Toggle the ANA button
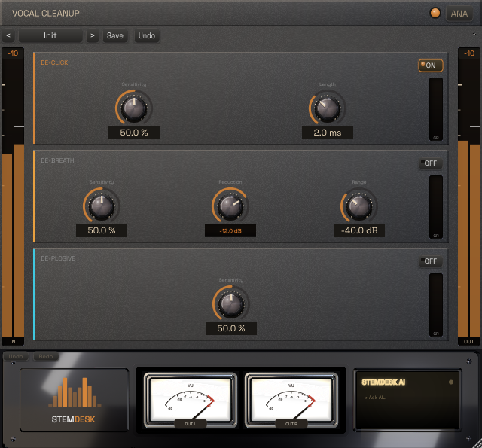Image resolution: width=482 pixels, height=448 pixels. pyautogui.click(x=459, y=14)
